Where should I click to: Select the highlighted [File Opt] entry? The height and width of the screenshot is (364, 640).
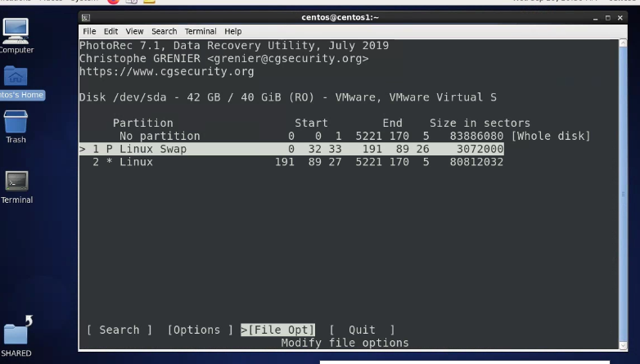click(278, 330)
